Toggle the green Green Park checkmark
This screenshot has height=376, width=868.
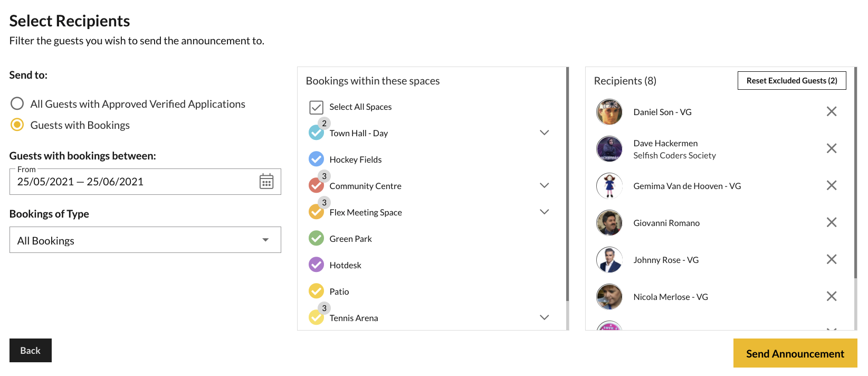316,239
